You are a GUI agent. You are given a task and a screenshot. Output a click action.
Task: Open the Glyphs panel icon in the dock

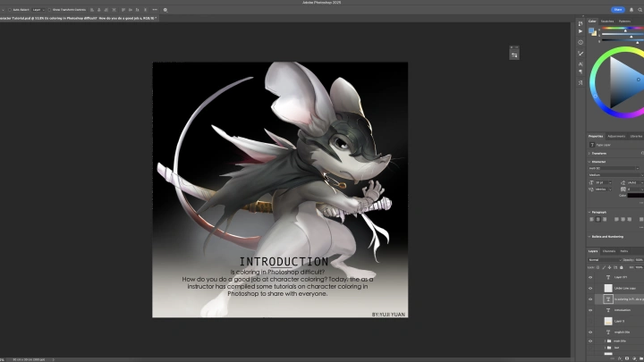pos(580,82)
